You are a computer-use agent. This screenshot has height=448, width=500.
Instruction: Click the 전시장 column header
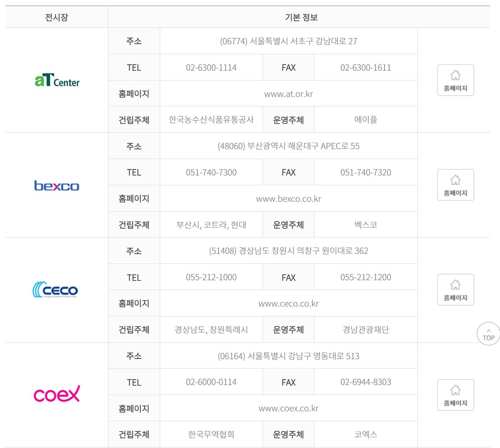[x=56, y=17]
